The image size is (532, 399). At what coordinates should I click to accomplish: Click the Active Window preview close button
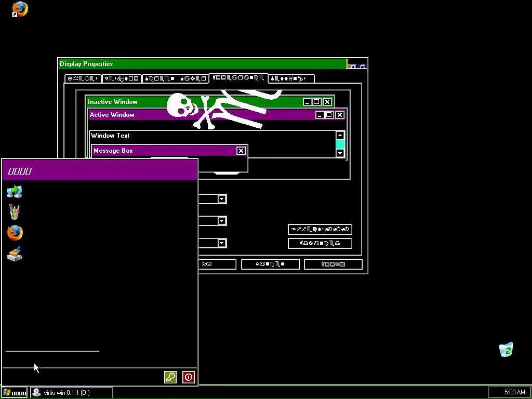pyautogui.click(x=340, y=115)
